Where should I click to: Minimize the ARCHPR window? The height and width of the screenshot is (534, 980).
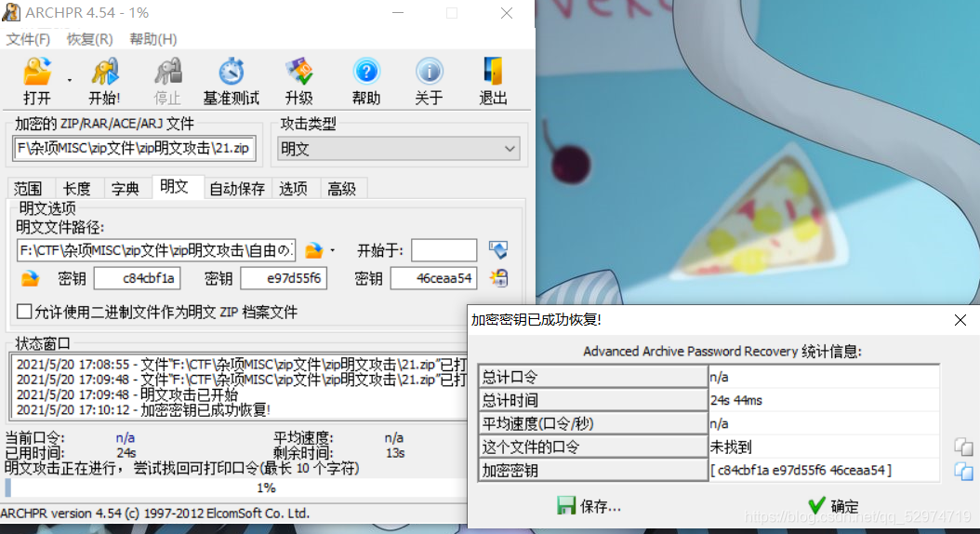coord(398,12)
